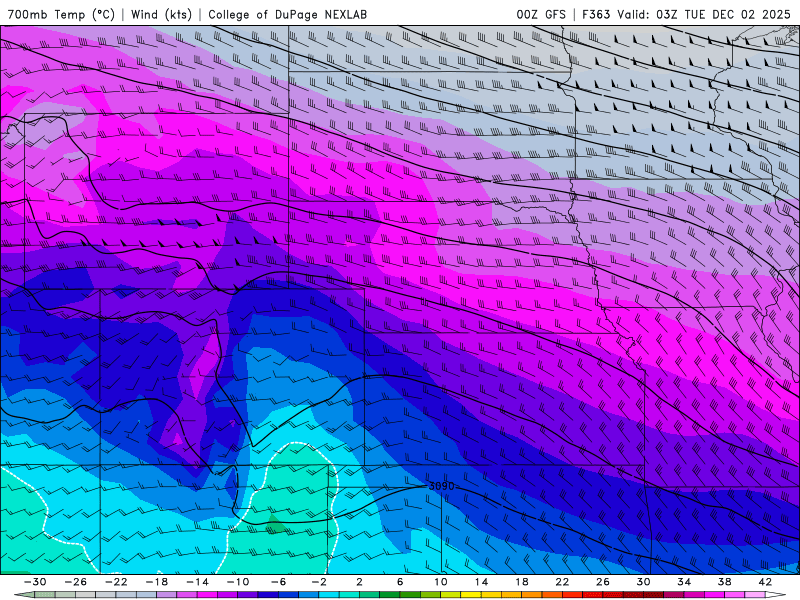
Task: Click the '-22' colorbar value
Action: point(116,582)
